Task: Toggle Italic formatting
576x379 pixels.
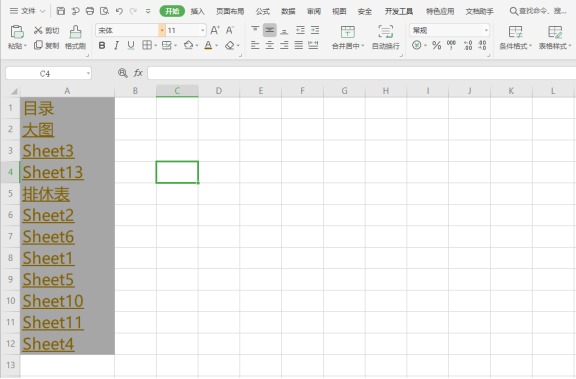Action: pos(116,46)
